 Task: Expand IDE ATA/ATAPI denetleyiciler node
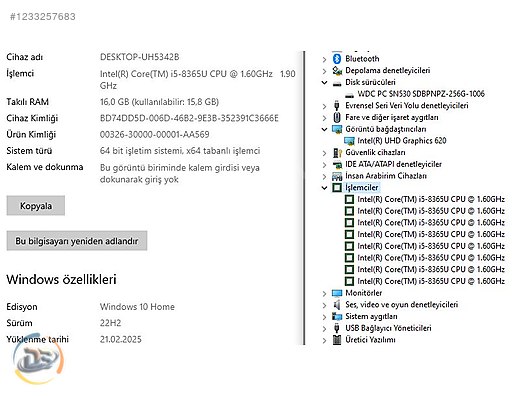tap(324, 165)
